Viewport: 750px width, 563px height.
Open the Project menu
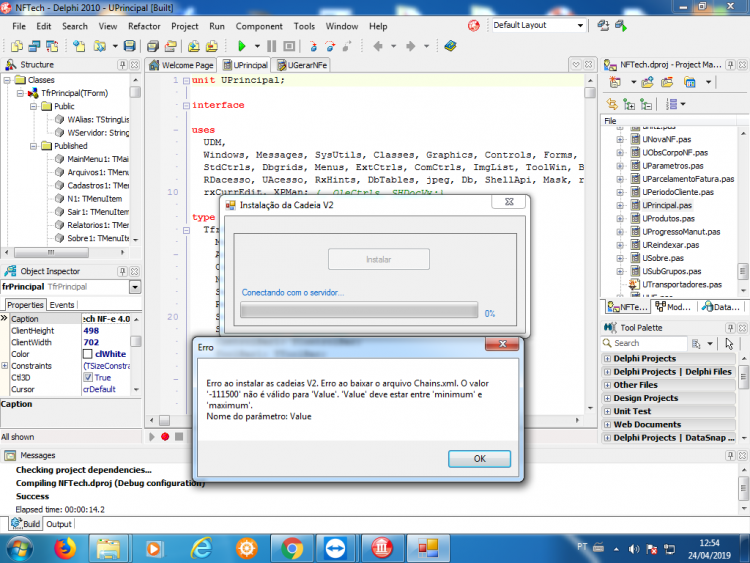tap(185, 26)
